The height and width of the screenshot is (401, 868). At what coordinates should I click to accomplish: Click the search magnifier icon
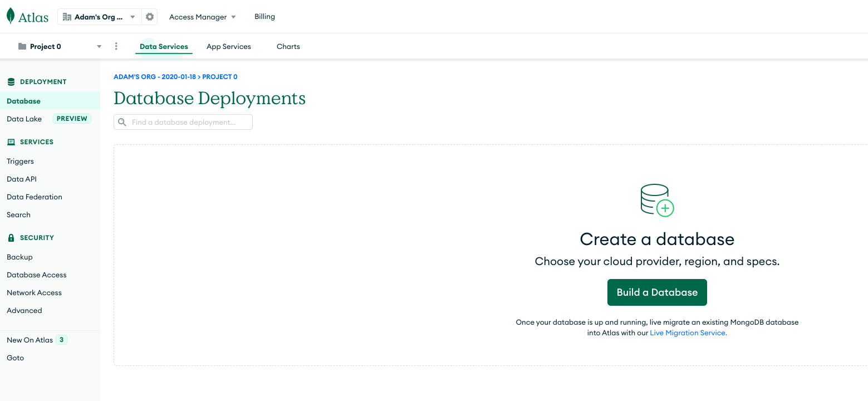tap(122, 123)
